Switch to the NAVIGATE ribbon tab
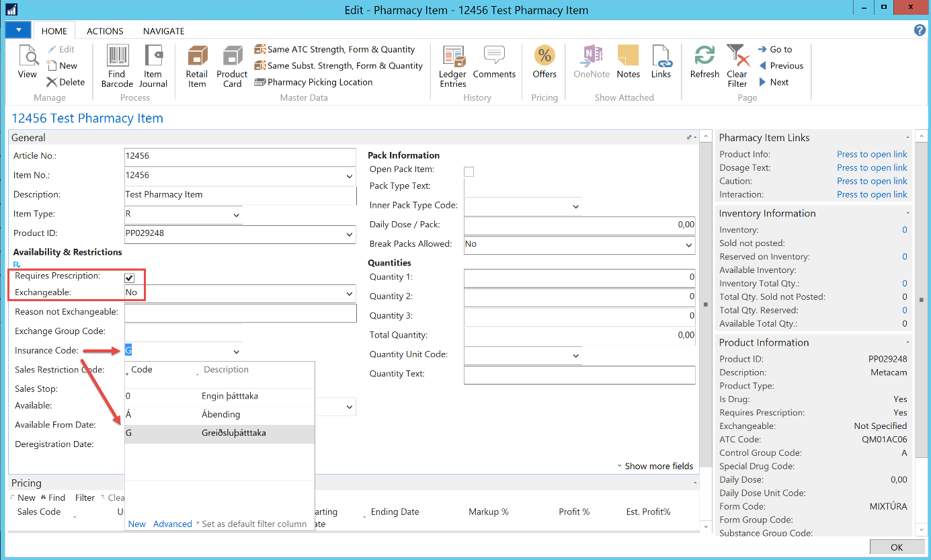The width and height of the screenshot is (931, 560). point(163,31)
